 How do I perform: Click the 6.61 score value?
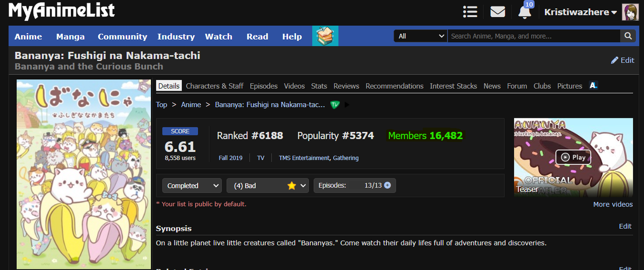pyautogui.click(x=180, y=147)
